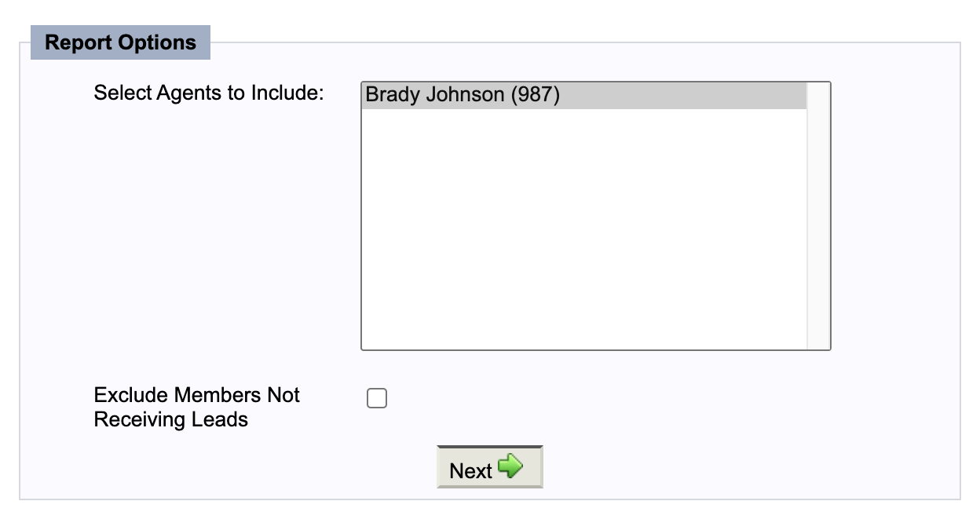Click the agents list vertical scrollbar track

point(818,216)
